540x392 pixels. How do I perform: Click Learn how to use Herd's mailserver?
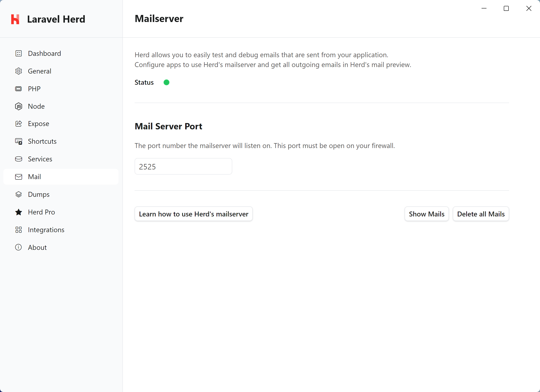[194, 214]
